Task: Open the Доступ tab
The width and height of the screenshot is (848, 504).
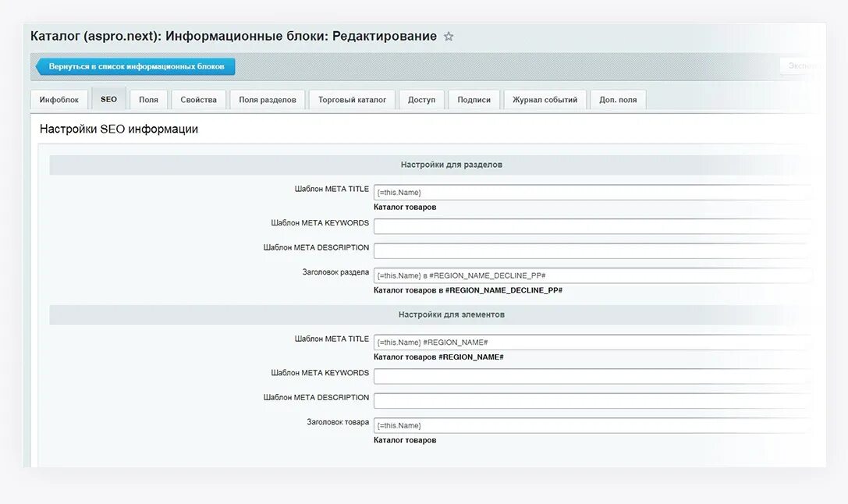Action: 421,99
